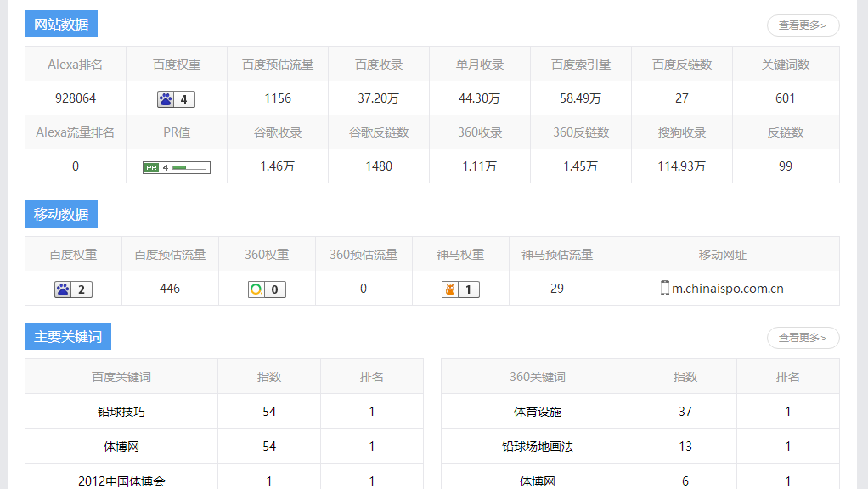868x489 pixels.
Task: Click the 360关键词 column header
Action: [x=538, y=377]
